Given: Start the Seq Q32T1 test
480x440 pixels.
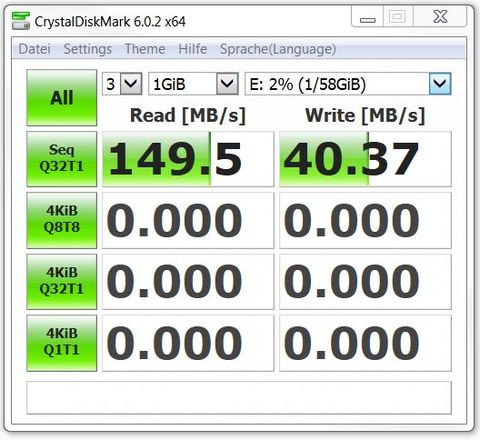Looking at the screenshot, I should click(62, 159).
